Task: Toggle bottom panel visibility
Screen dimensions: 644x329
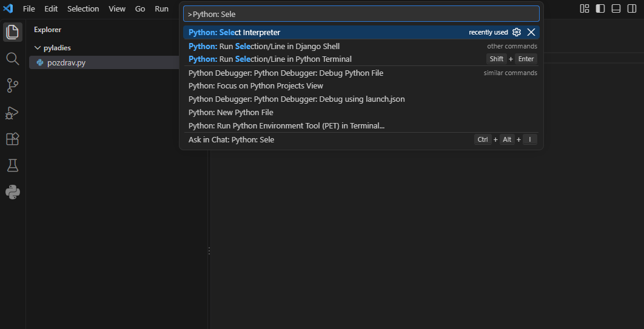Action: coord(616,8)
